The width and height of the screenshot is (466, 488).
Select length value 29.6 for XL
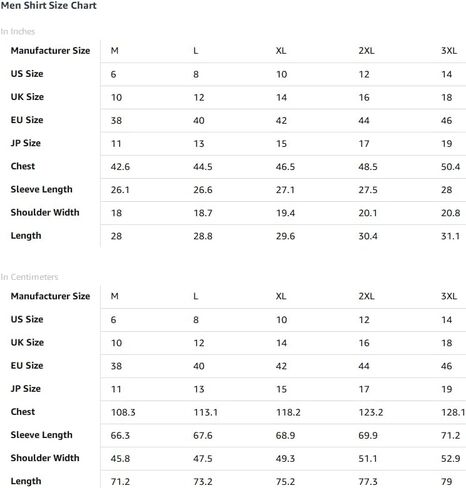click(285, 236)
